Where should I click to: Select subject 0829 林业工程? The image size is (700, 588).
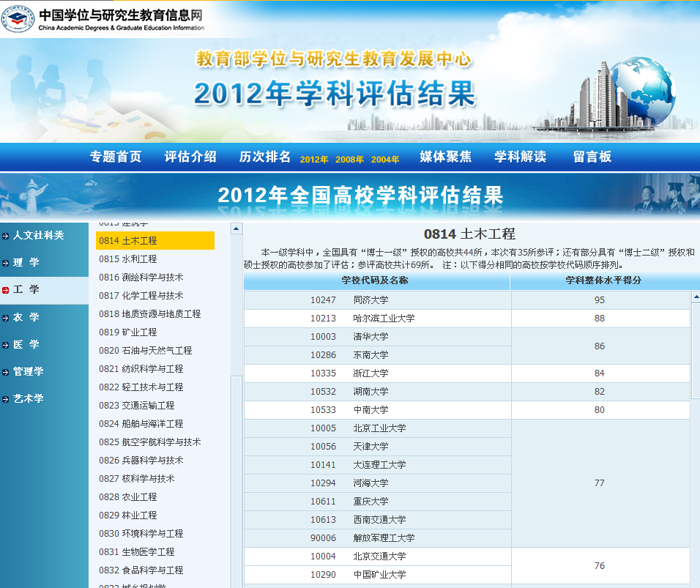tap(128, 516)
